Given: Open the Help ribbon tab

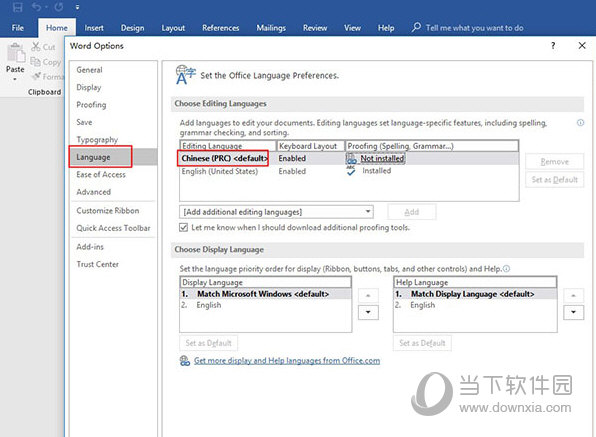Looking at the screenshot, I should [x=386, y=28].
